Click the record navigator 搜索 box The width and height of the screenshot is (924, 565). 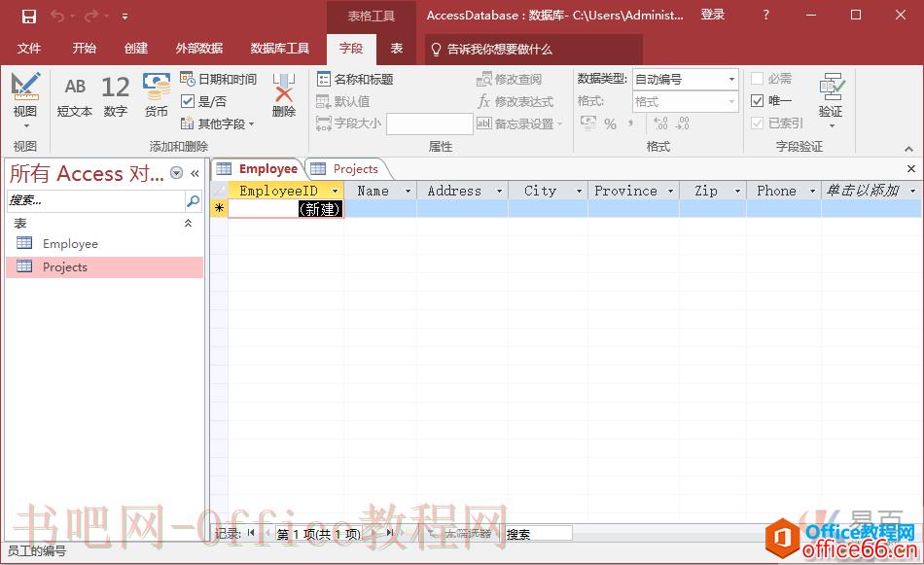[538, 534]
